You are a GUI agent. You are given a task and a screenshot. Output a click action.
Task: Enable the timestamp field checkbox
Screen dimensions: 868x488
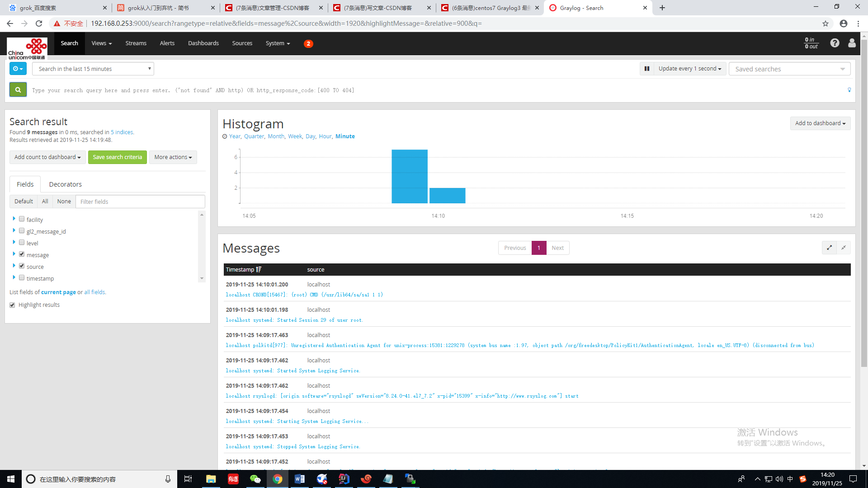22,277
